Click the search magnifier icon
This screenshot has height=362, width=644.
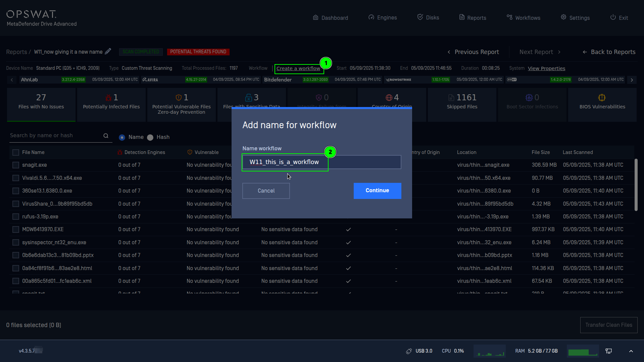tap(106, 136)
